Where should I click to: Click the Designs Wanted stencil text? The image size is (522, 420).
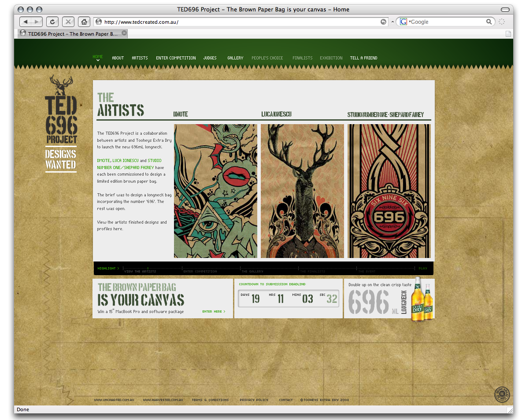point(61,159)
